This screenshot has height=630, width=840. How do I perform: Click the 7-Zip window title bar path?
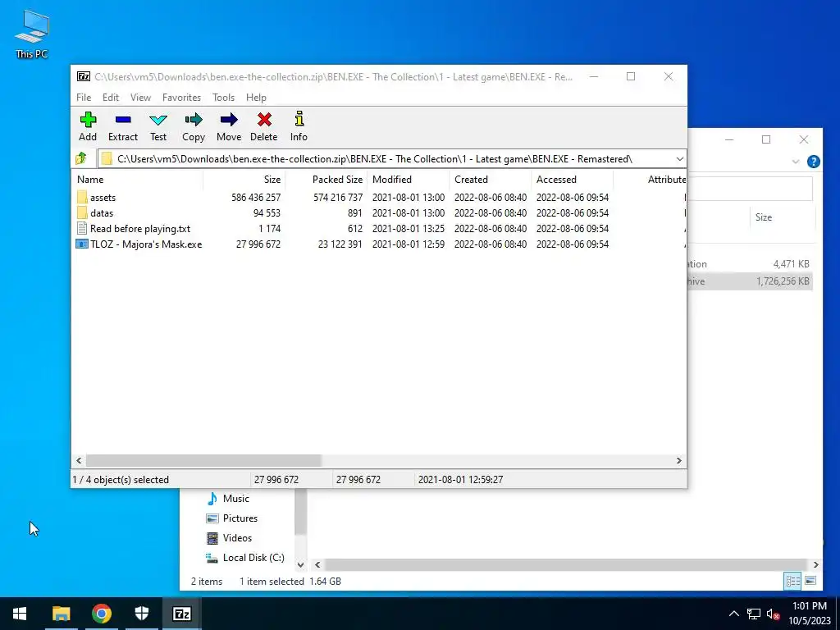333,76
